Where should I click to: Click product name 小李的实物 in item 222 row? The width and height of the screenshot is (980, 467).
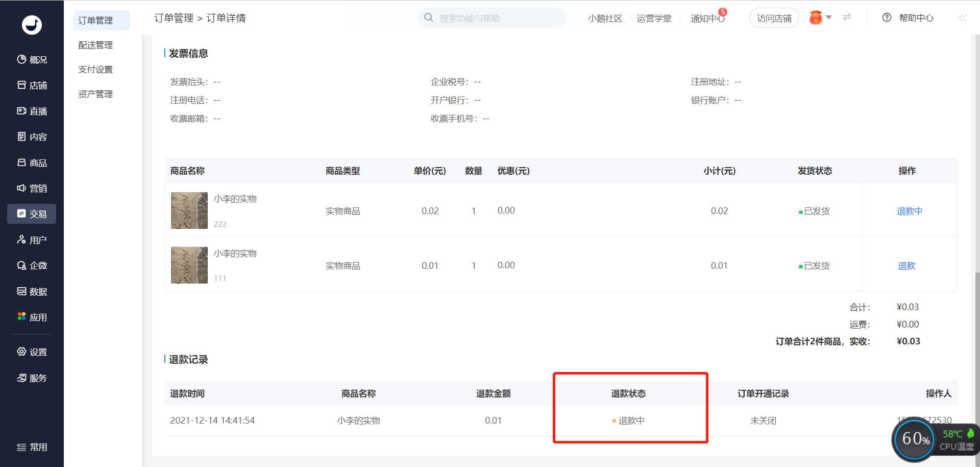pos(235,199)
